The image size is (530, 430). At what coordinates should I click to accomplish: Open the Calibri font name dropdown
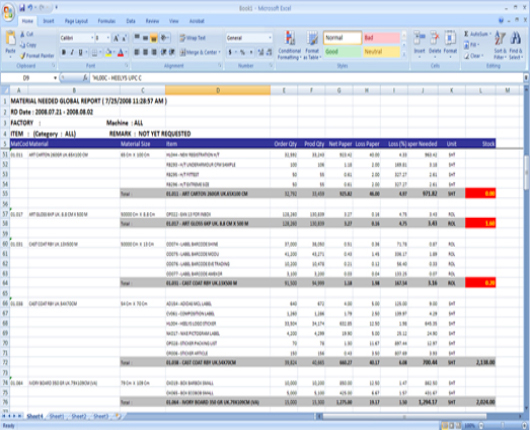click(92, 38)
